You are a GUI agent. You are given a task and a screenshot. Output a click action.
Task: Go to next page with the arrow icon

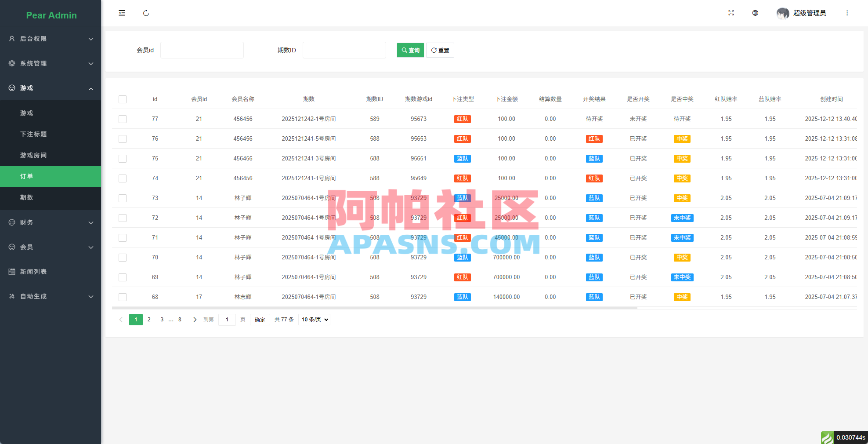(x=195, y=320)
